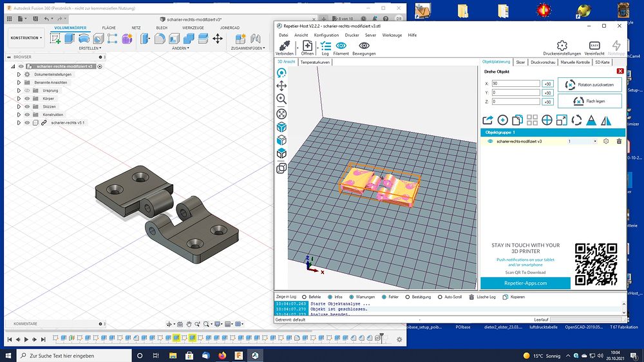Switch to the Slicer tab
The height and width of the screenshot is (362, 644).
[x=520, y=62]
